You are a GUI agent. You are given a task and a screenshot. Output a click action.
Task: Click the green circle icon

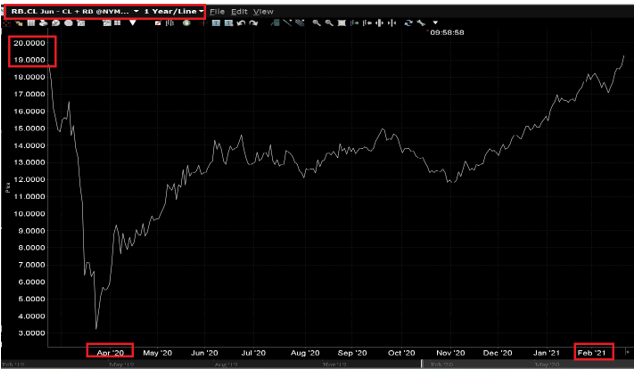(186, 23)
